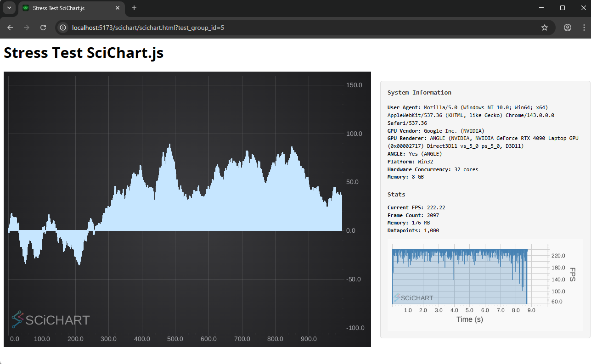Click the SciChart watermark in FPS chart
Image resolution: width=591 pixels, height=364 pixels.
tap(413, 298)
